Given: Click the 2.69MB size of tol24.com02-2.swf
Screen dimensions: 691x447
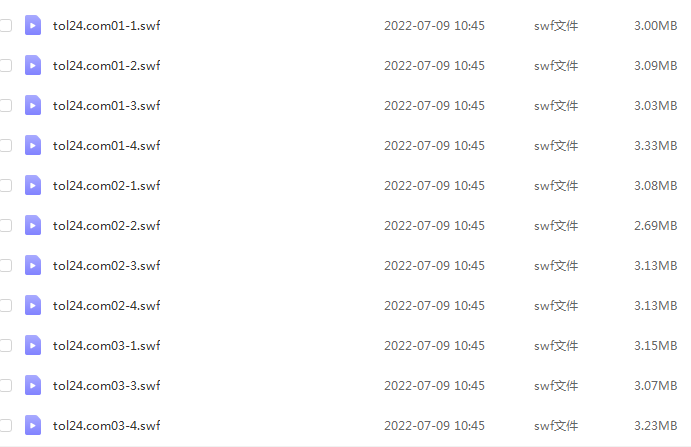Looking at the screenshot, I should coord(655,226).
